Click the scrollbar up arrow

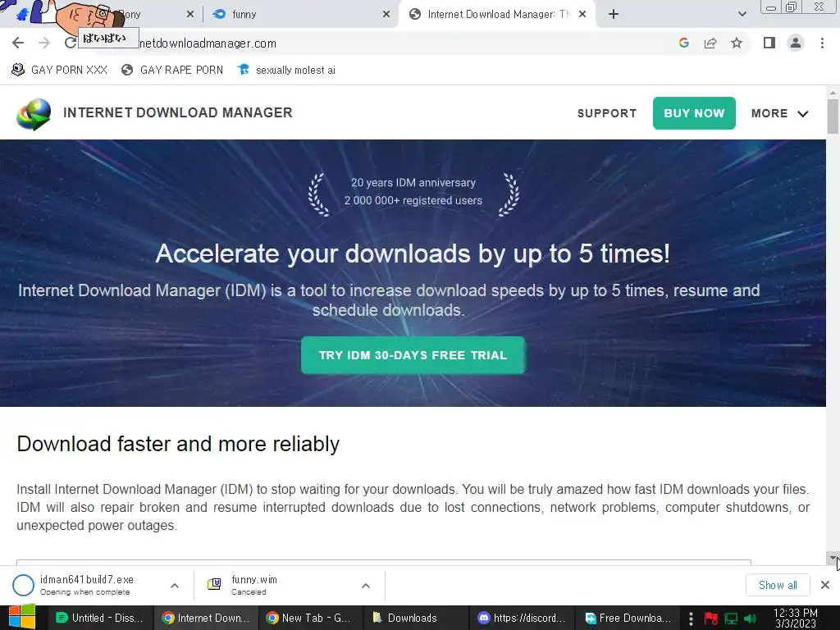click(833, 92)
